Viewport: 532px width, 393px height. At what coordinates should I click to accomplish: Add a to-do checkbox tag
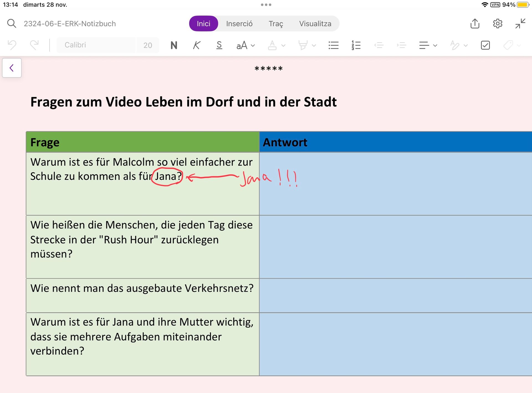pyautogui.click(x=485, y=45)
